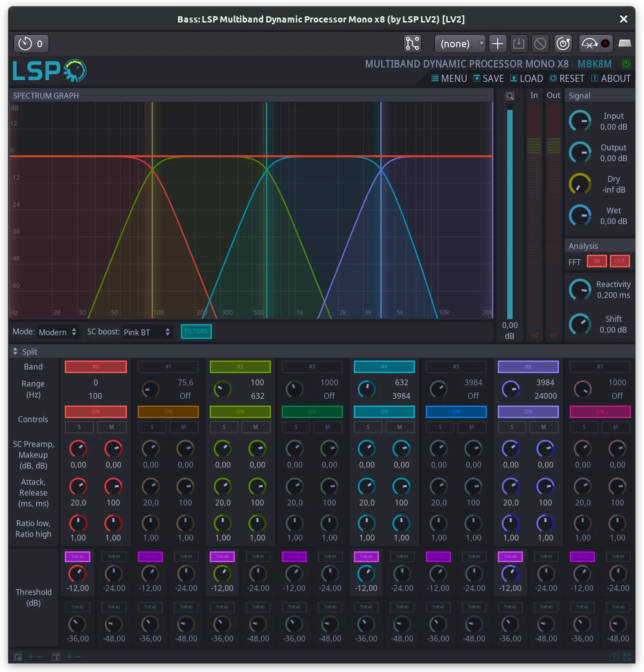The width and height of the screenshot is (644, 672).
Task: Click the Shift knob
Action: tap(580, 324)
